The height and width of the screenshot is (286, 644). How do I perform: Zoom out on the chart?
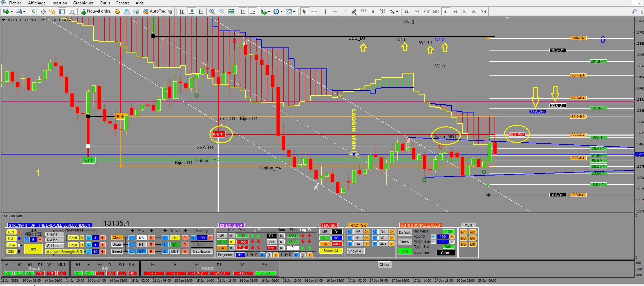222,12
